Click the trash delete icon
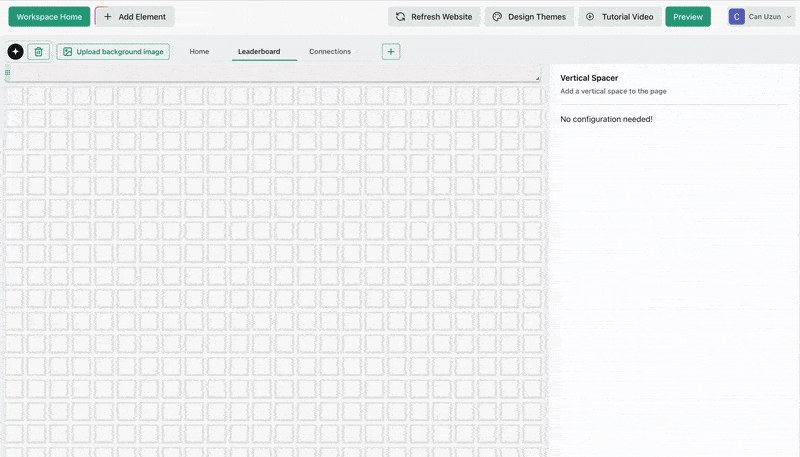 [x=38, y=52]
